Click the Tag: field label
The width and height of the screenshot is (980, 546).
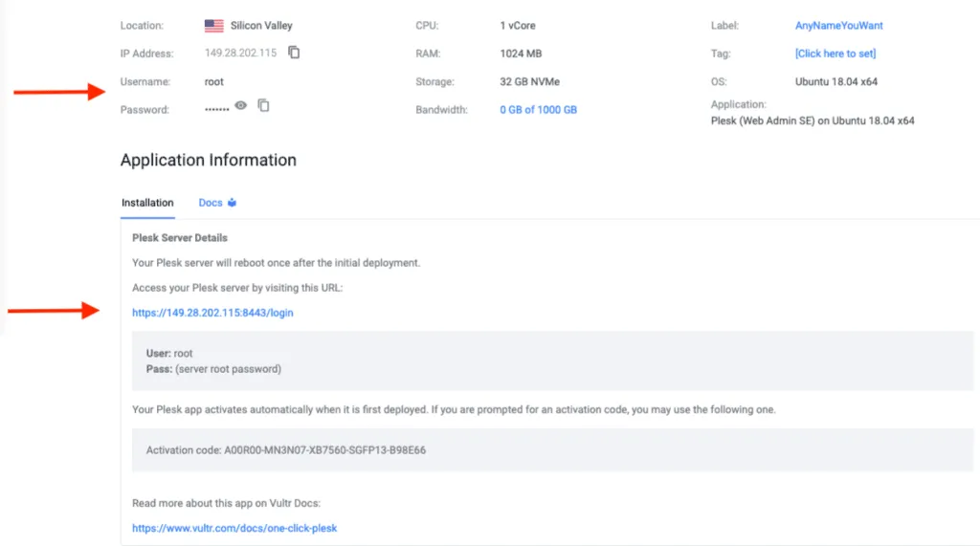pyautogui.click(x=720, y=54)
